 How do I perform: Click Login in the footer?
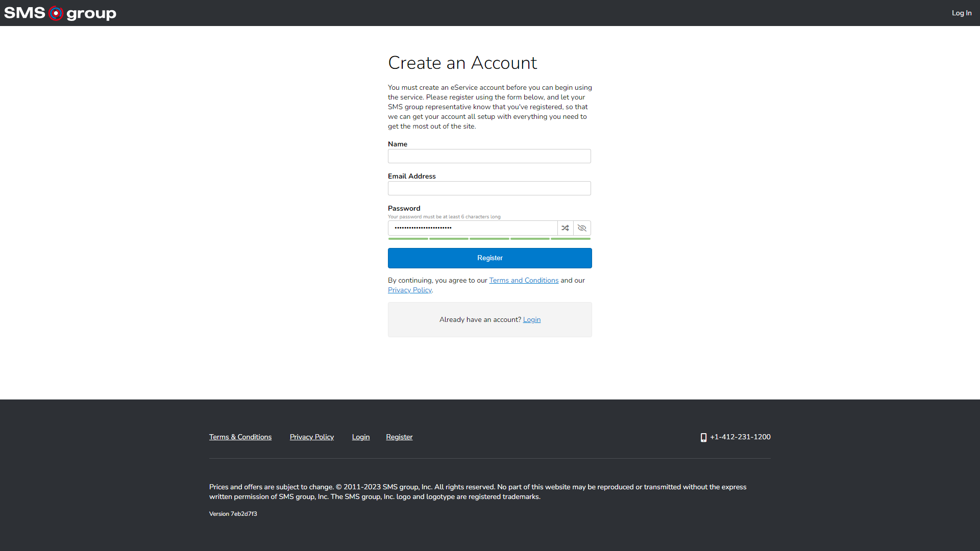[360, 437]
